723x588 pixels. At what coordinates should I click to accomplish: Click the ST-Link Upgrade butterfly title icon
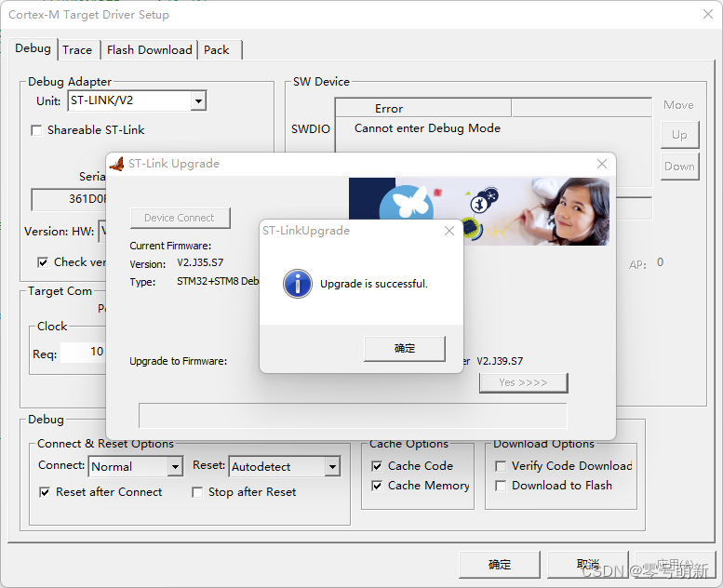click(x=117, y=164)
